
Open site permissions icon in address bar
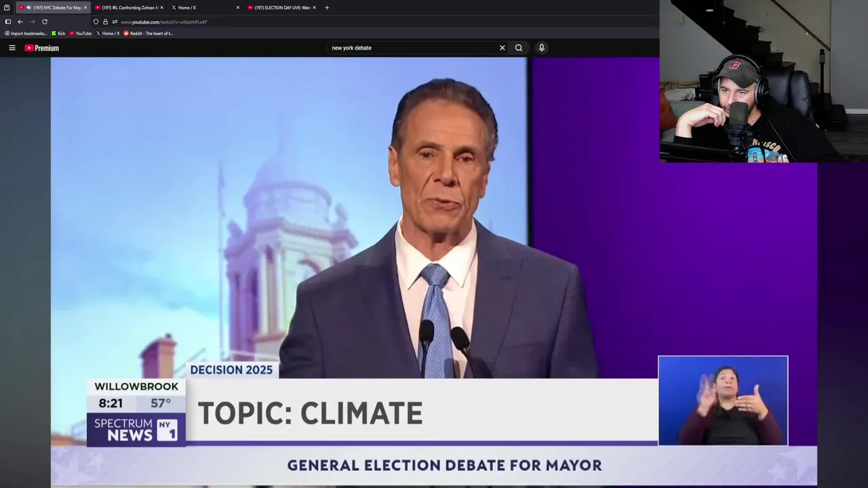pyautogui.click(x=115, y=22)
